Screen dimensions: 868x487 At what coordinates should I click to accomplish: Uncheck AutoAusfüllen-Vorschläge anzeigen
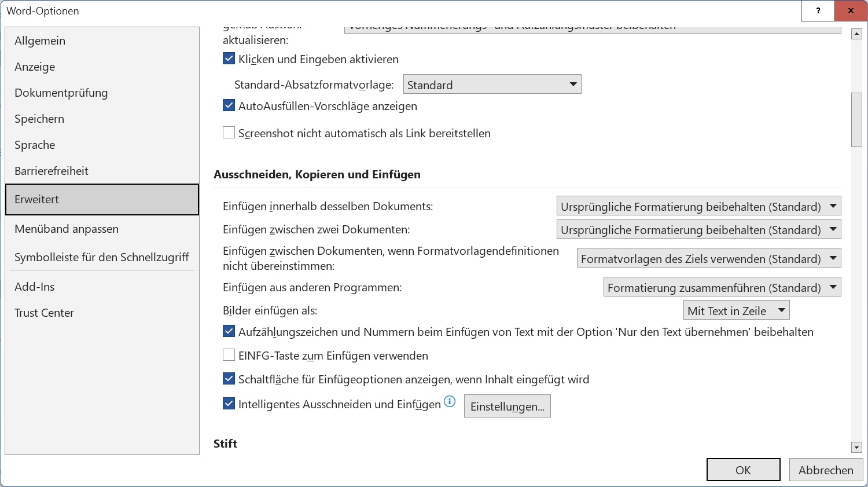[x=229, y=105]
